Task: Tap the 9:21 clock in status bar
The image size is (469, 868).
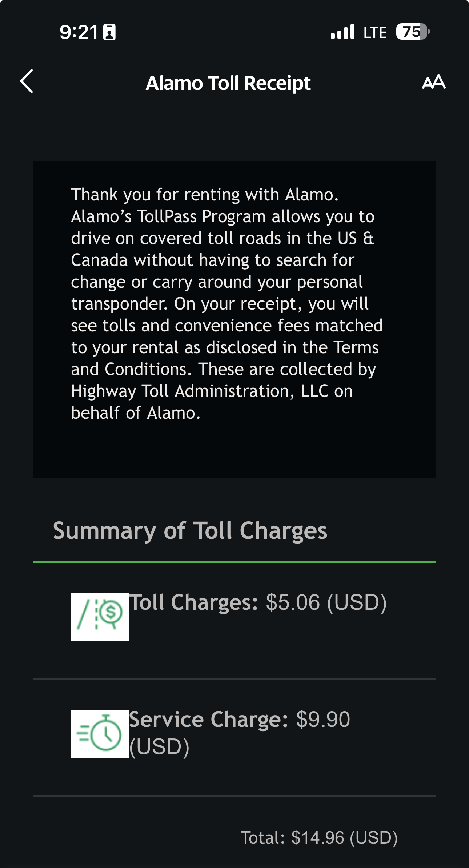Action: 79,32
